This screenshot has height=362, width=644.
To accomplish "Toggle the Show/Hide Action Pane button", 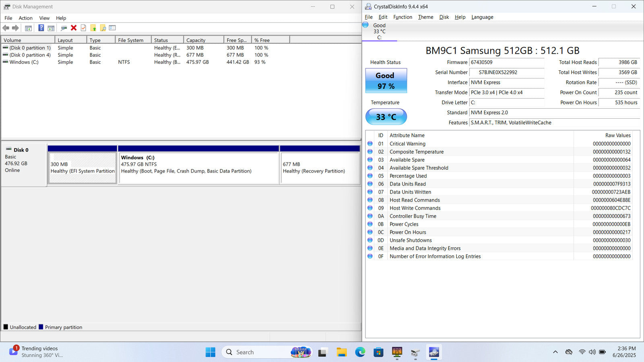I will click(x=51, y=28).
